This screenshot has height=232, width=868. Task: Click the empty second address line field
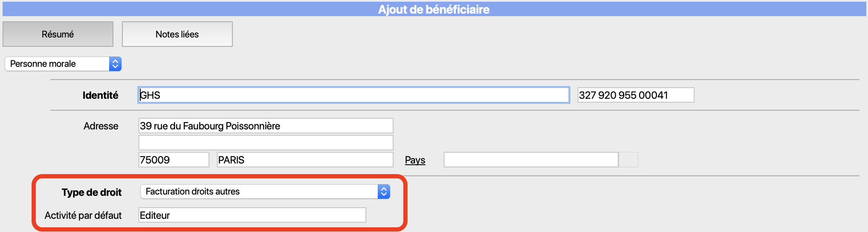[x=266, y=143]
